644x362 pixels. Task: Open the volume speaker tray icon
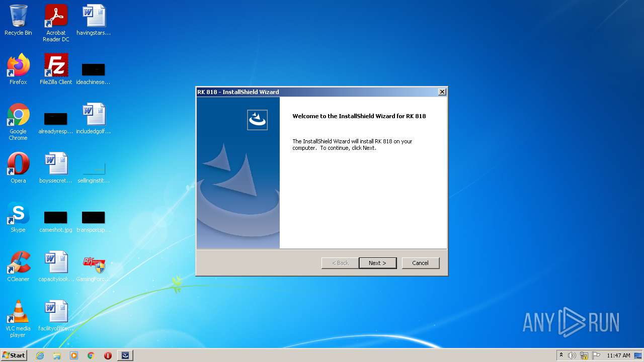572,355
